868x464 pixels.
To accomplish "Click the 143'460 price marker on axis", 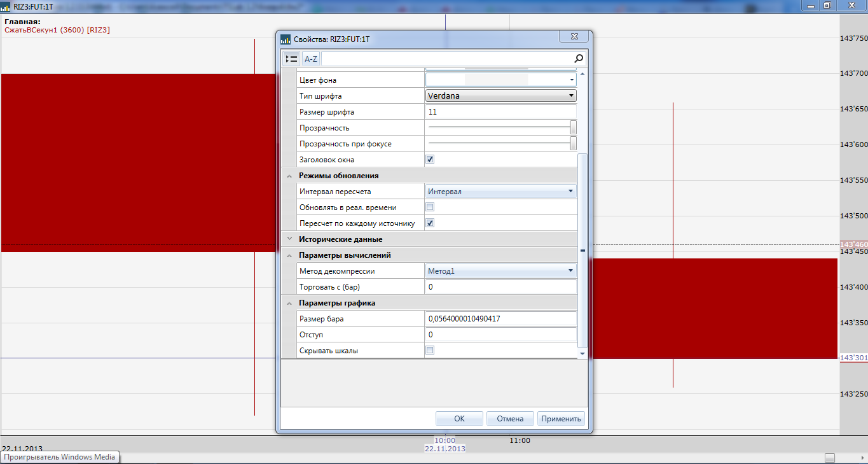I will [x=853, y=244].
